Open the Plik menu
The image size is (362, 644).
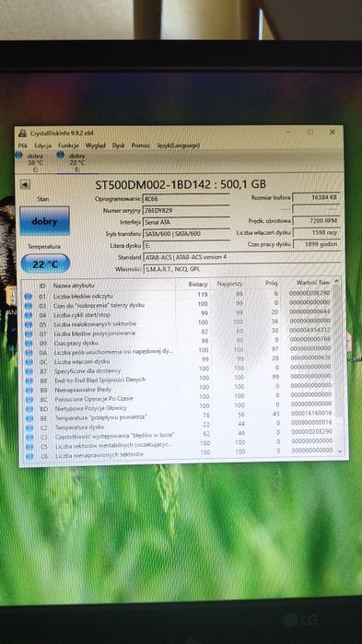point(23,146)
